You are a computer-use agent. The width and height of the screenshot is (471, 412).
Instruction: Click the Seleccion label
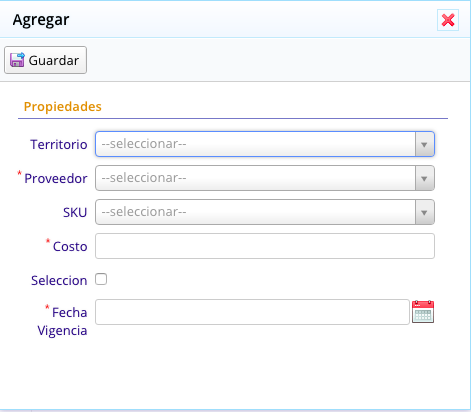coord(59,280)
